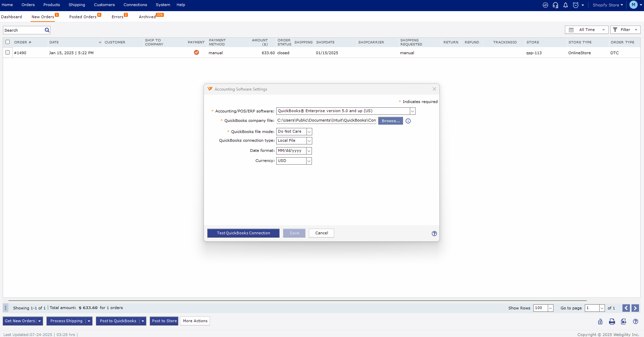Click the search magnifier icon
The image size is (644, 337).
pos(47,30)
